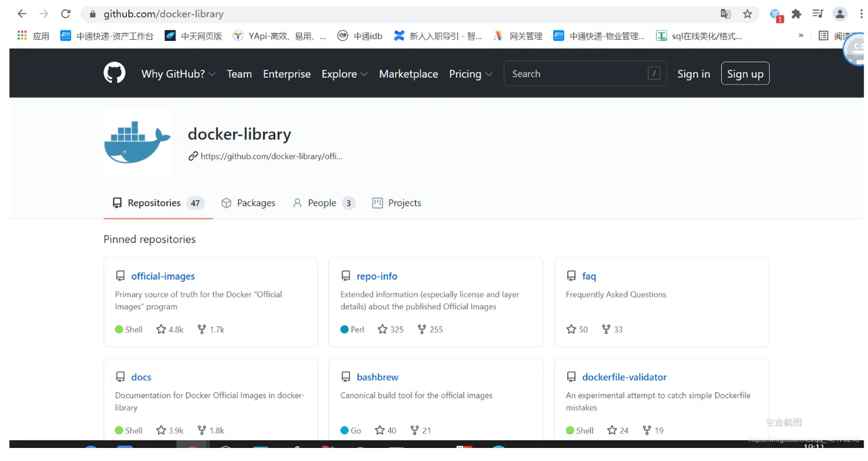
Task: Open the faq repository link
Action: (589, 276)
